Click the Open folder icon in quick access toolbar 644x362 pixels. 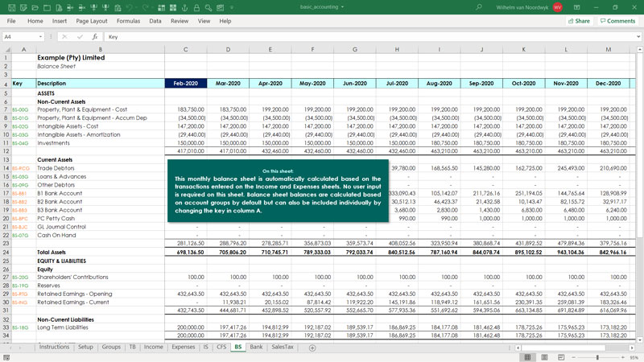point(35,7)
